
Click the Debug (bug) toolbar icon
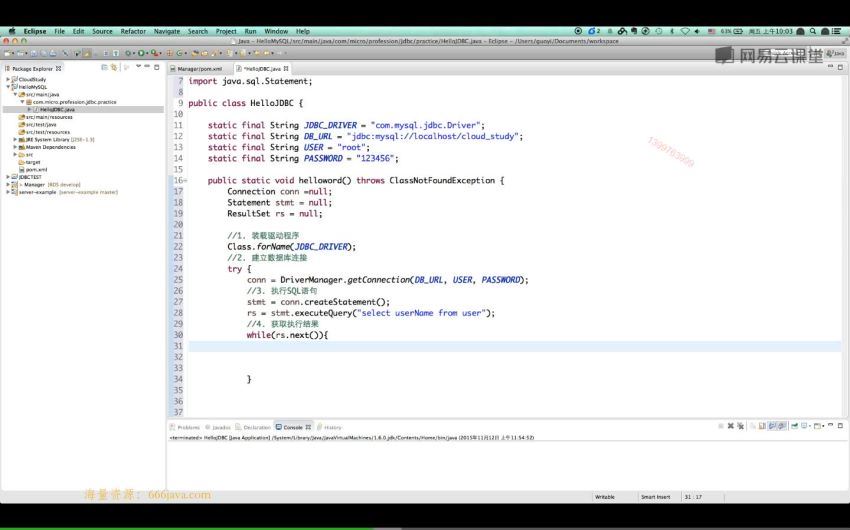129,52
